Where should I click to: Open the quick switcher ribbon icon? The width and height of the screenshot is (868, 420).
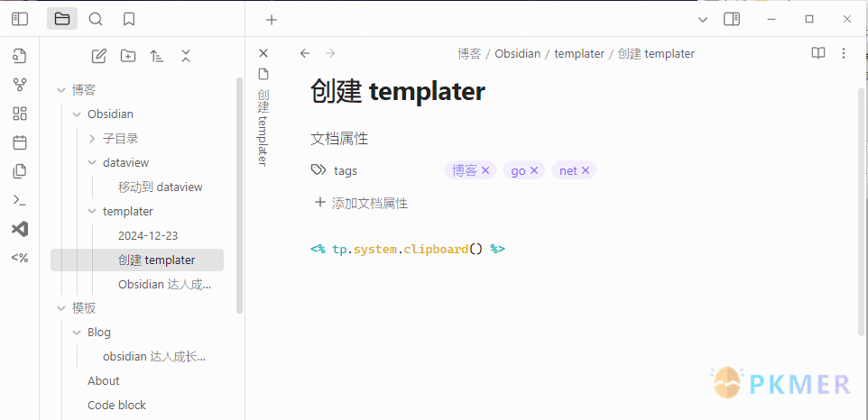[x=20, y=56]
